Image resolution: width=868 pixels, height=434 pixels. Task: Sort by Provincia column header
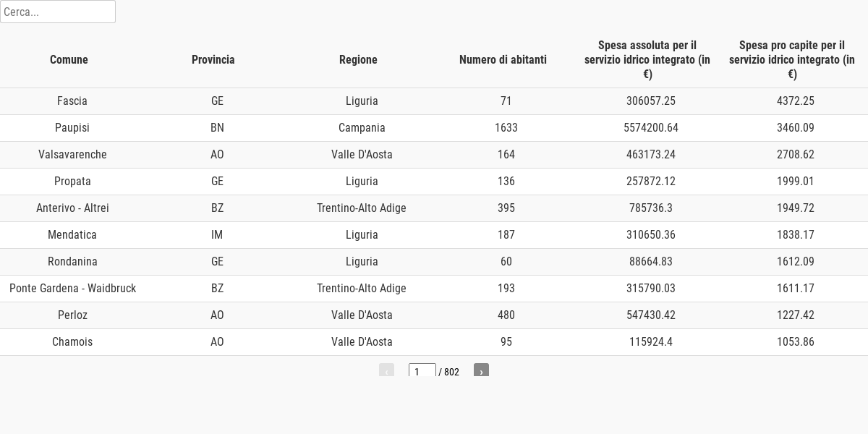tap(213, 59)
